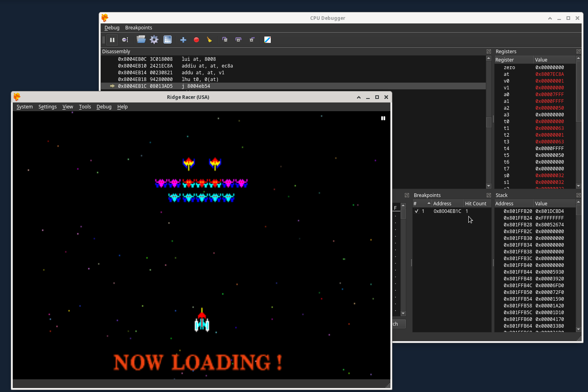The image size is (588, 392).
Task: Click the current-instruction arrow at 0x8004EB1C
Action: point(113,86)
